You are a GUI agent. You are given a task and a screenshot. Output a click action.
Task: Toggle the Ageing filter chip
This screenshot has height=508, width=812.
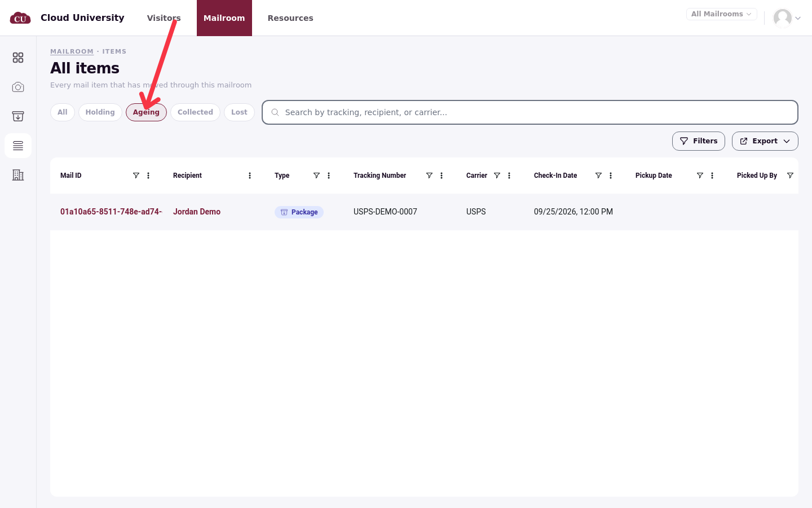click(x=146, y=112)
